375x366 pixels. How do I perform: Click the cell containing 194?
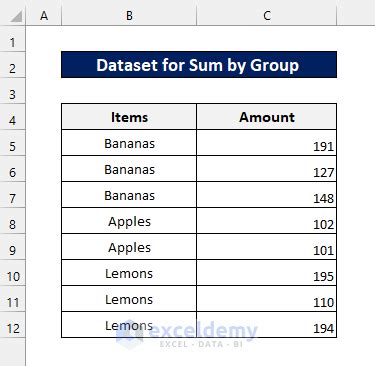click(267, 325)
